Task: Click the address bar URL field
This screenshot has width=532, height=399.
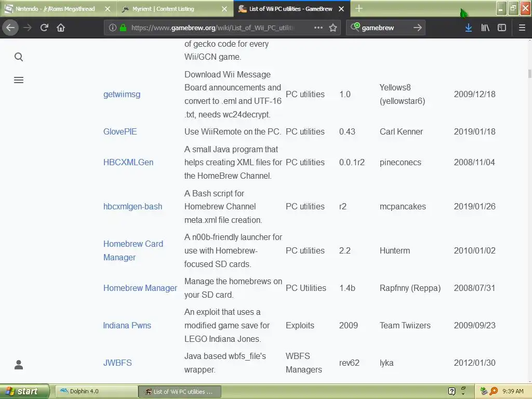Action: [212, 28]
